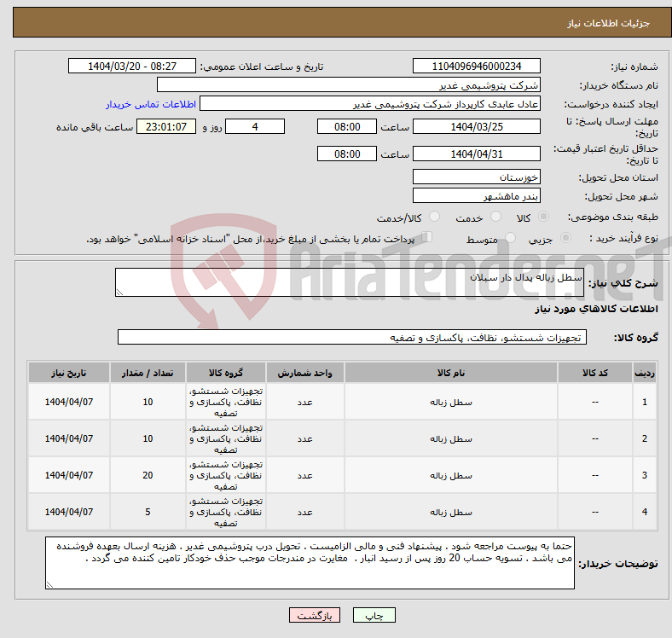
Task: Toggle the اسناد خزانه اسلامی payment checkbox
Action: coord(427,237)
